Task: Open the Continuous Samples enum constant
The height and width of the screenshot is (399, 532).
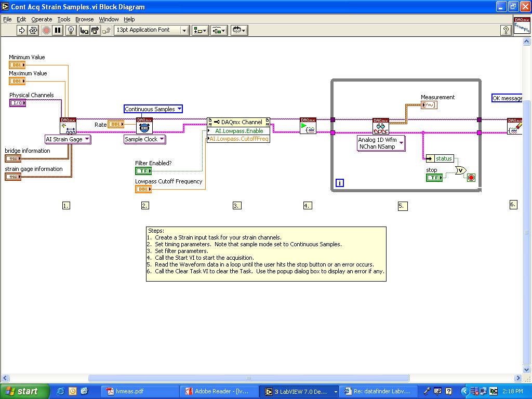Action: click(153, 109)
